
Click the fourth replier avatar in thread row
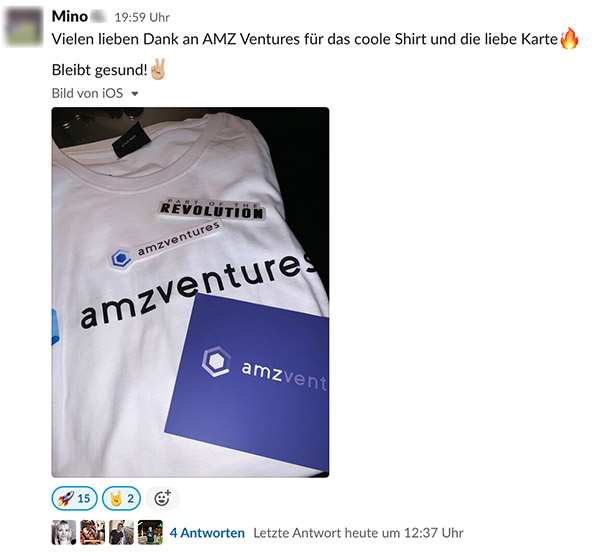[x=150, y=532]
